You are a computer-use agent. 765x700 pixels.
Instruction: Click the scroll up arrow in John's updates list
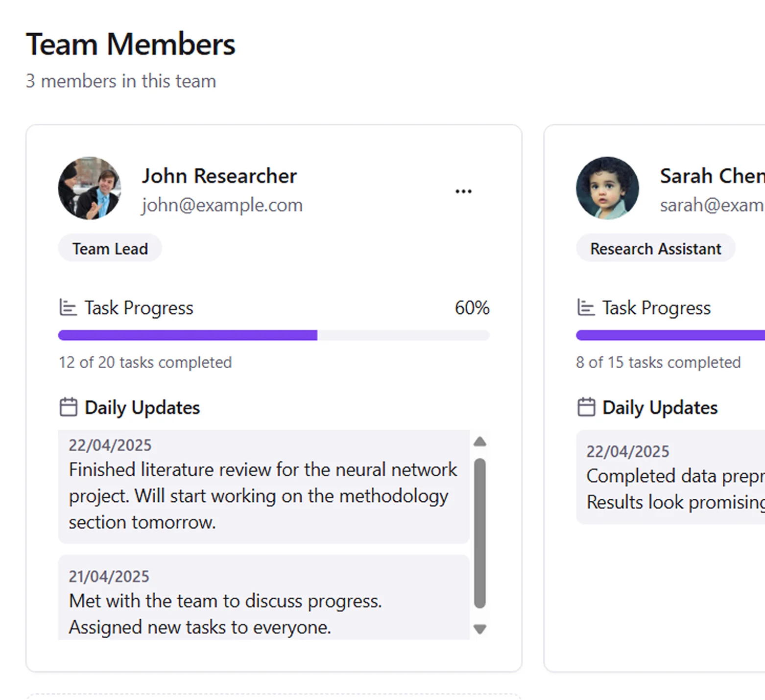[480, 442]
